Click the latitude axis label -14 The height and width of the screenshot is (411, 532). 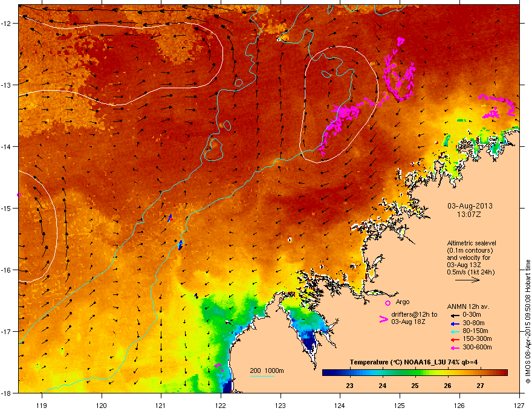coord(6,147)
